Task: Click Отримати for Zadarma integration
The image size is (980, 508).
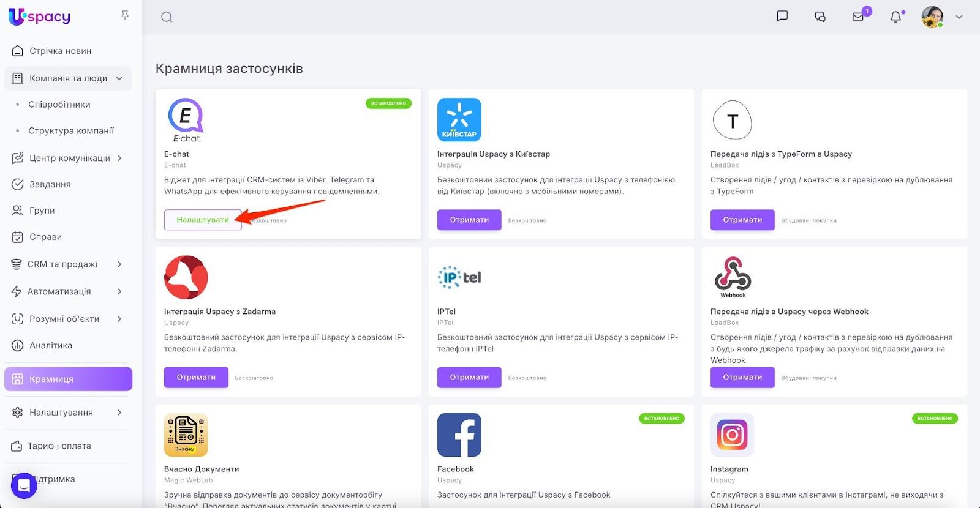Action: tap(196, 377)
